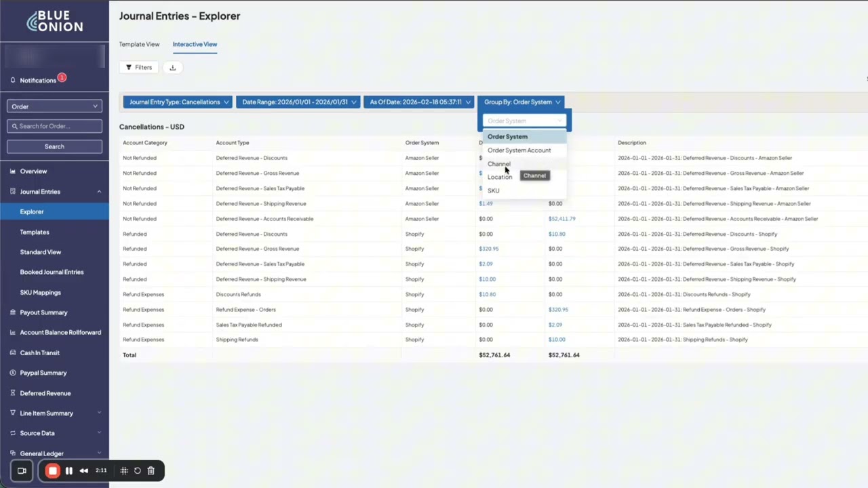Open the As Of Date filter dropdown

click(418, 102)
